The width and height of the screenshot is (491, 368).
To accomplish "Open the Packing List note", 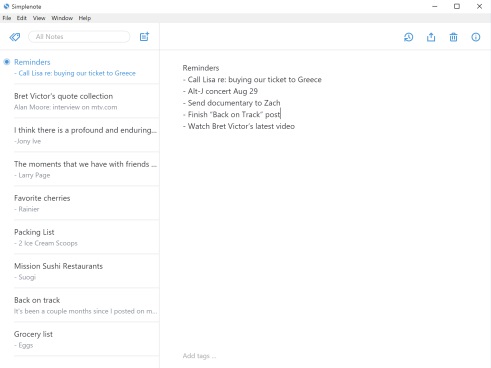I will click(x=87, y=237).
